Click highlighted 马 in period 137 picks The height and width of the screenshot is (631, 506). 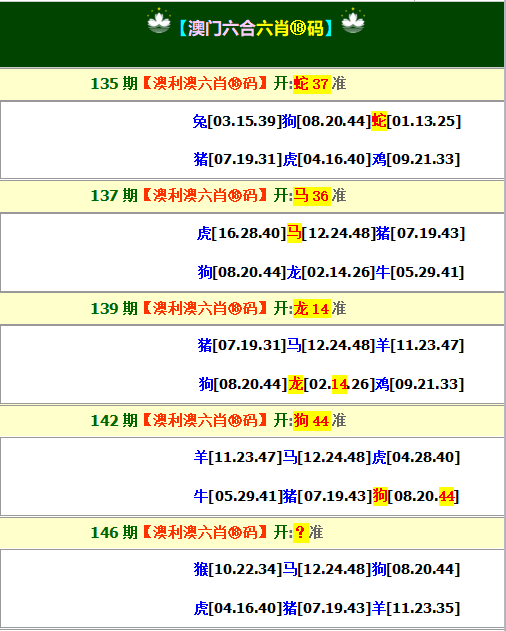[x=294, y=233]
